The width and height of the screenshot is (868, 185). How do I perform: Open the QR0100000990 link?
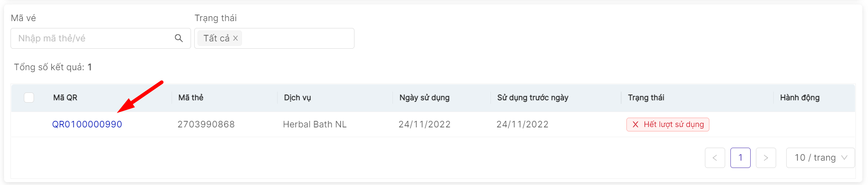87,125
